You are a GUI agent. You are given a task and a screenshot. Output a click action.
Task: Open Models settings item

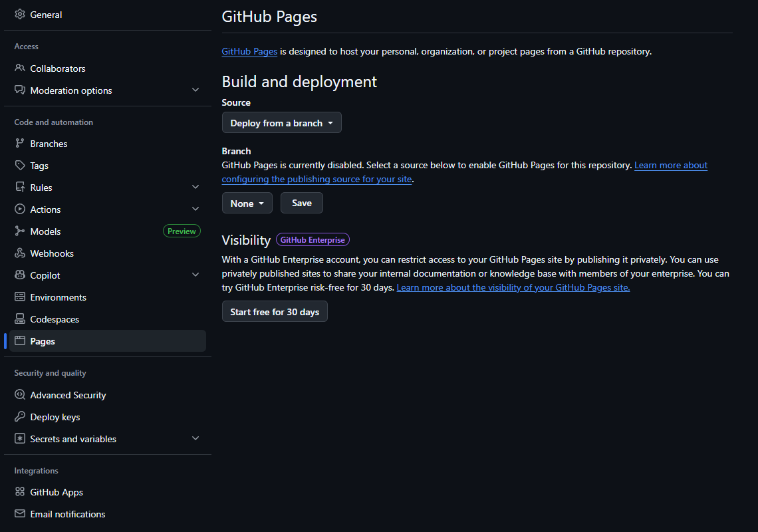pos(107,231)
